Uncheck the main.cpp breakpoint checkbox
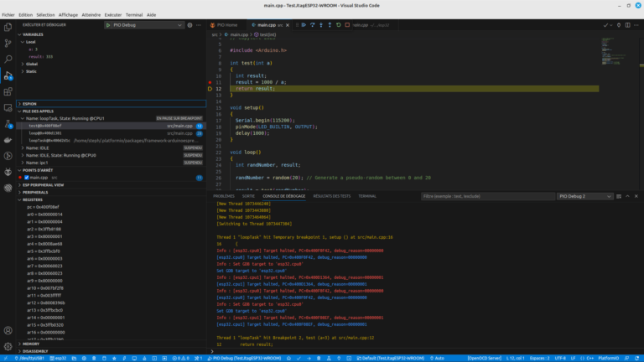The image size is (644, 362). point(26,178)
